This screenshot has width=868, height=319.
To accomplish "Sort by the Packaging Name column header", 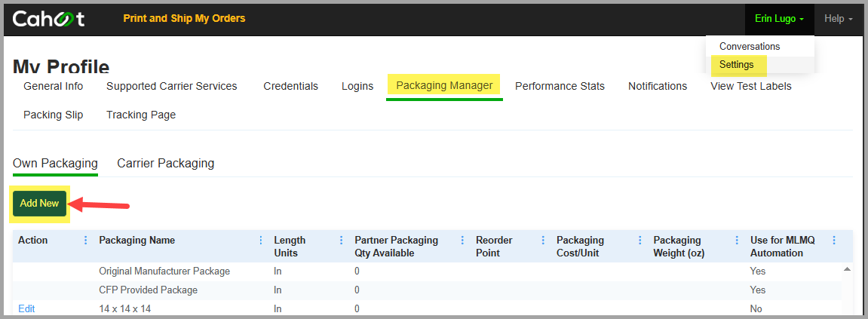I will (x=136, y=241).
